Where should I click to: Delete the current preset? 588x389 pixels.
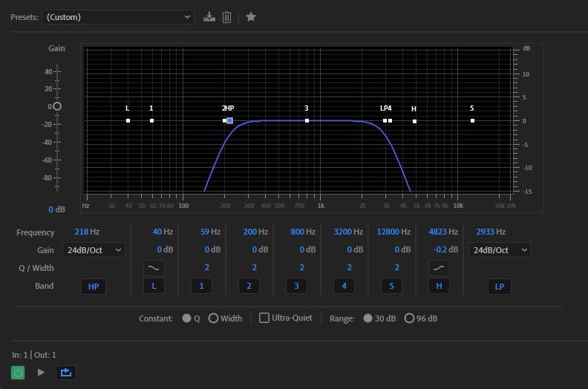point(227,16)
